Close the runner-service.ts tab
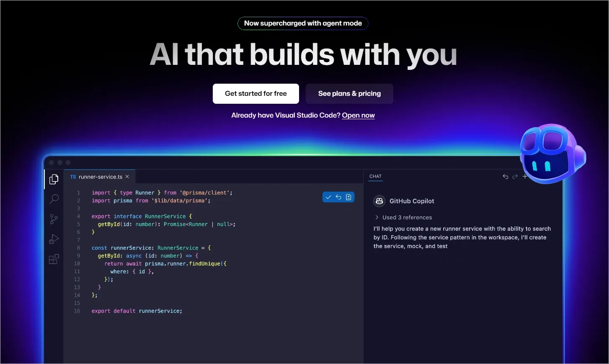This screenshot has height=364, width=609. [x=127, y=177]
